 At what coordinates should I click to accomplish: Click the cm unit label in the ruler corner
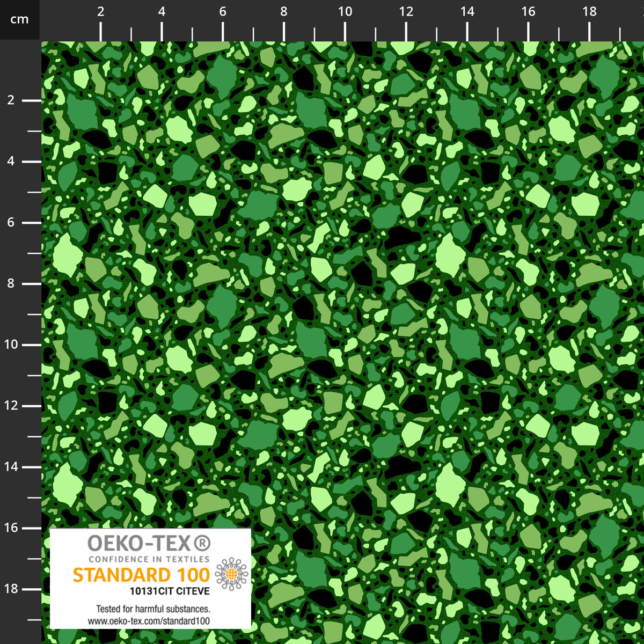click(x=19, y=20)
